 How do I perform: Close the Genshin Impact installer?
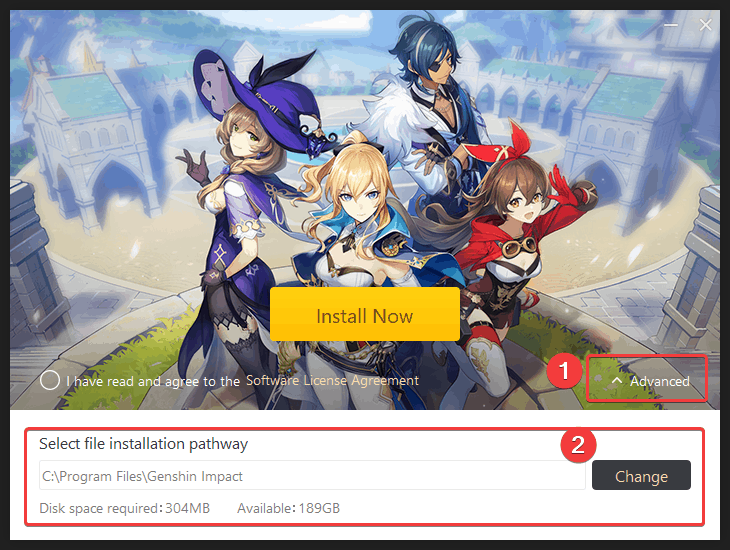(705, 25)
